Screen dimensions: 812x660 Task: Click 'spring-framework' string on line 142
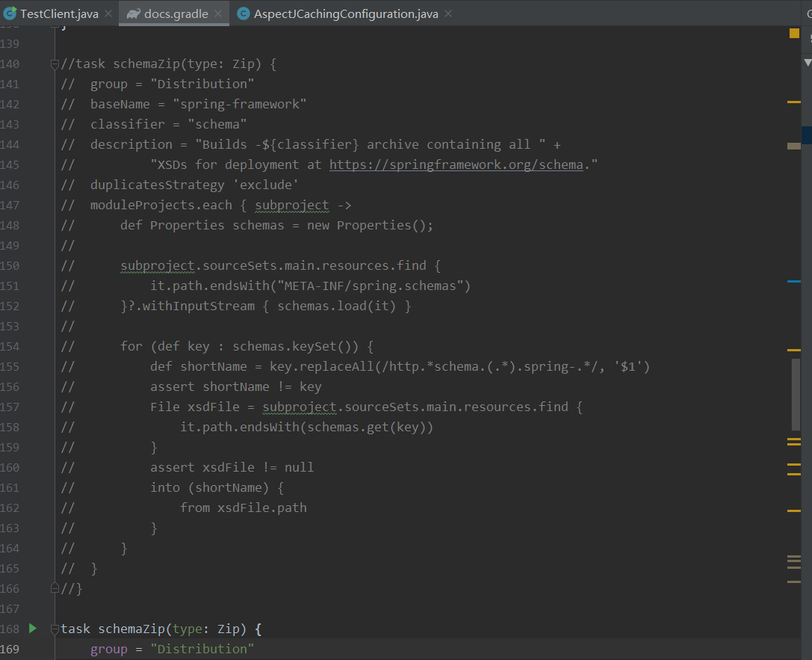pyautogui.click(x=239, y=104)
